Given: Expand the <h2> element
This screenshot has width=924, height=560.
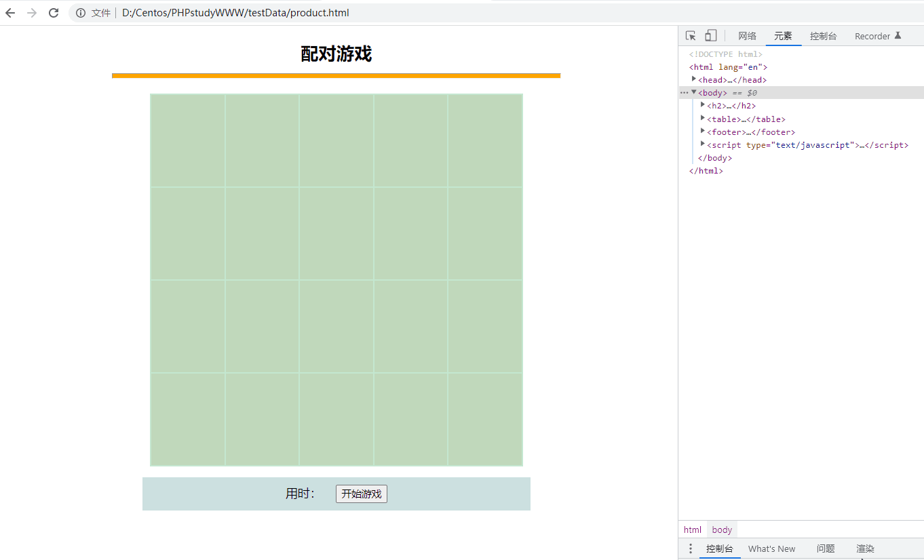Looking at the screenshot, I should point(703,105).
